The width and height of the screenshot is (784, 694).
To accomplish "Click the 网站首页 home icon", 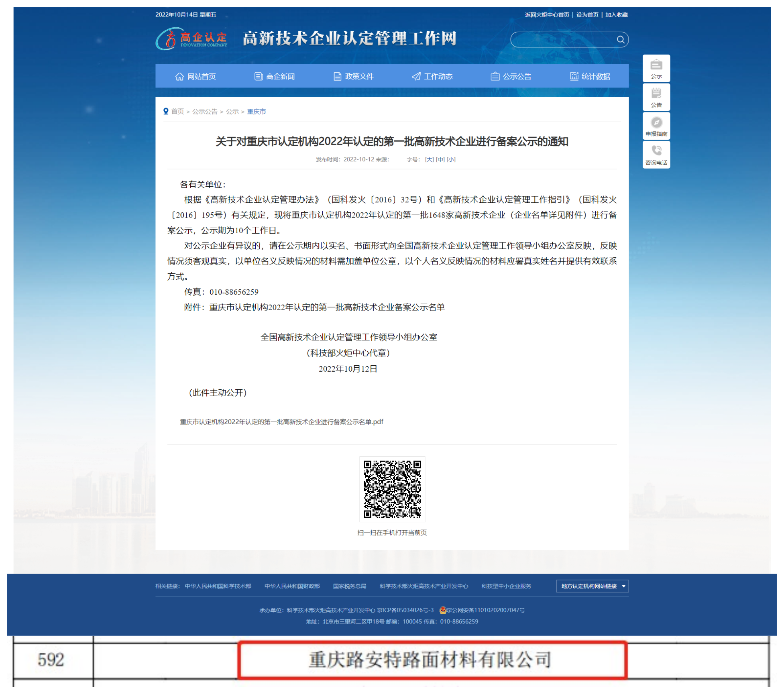I will pyautogui.click(x=179, y=76).
